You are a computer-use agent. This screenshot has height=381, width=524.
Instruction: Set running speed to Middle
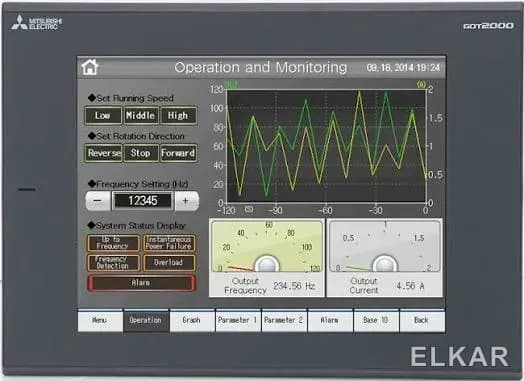pos(141,116)
